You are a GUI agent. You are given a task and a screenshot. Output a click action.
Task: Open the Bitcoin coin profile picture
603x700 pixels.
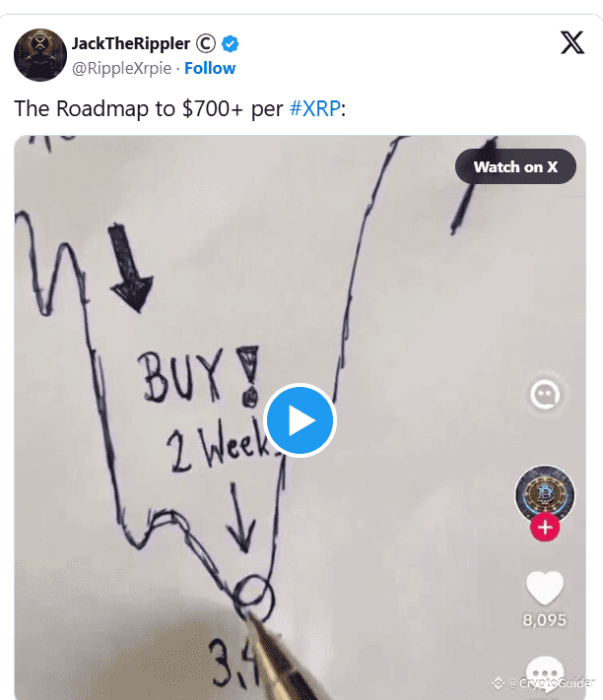click(545, 494)
